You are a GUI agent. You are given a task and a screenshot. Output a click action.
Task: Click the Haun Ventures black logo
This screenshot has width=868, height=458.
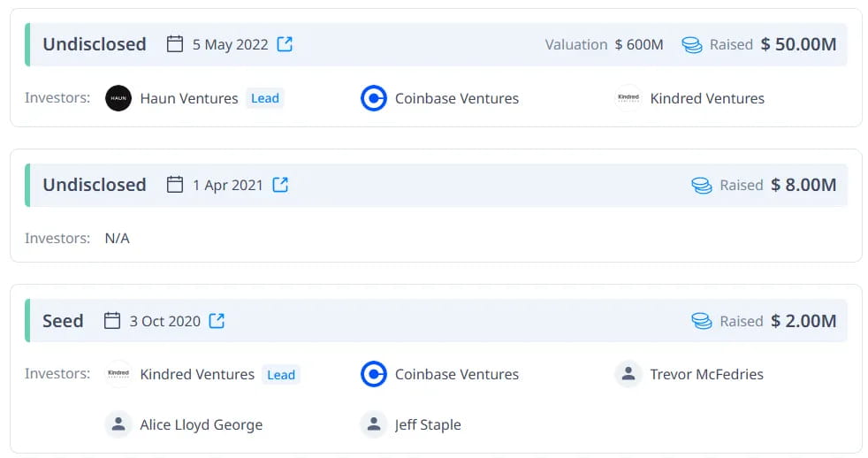[118, 98]
